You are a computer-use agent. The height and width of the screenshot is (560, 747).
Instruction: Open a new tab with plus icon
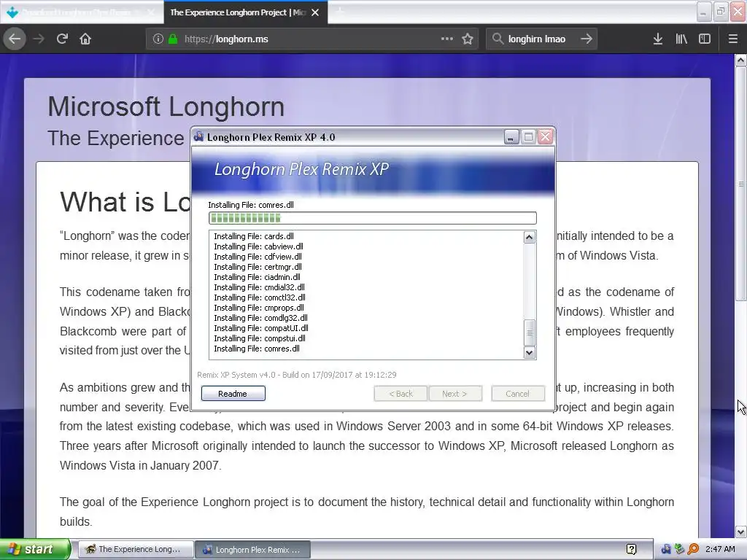340,12
